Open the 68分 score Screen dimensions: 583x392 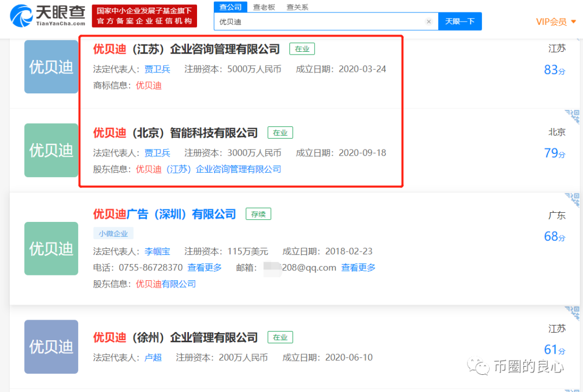[x=554, y=236]
